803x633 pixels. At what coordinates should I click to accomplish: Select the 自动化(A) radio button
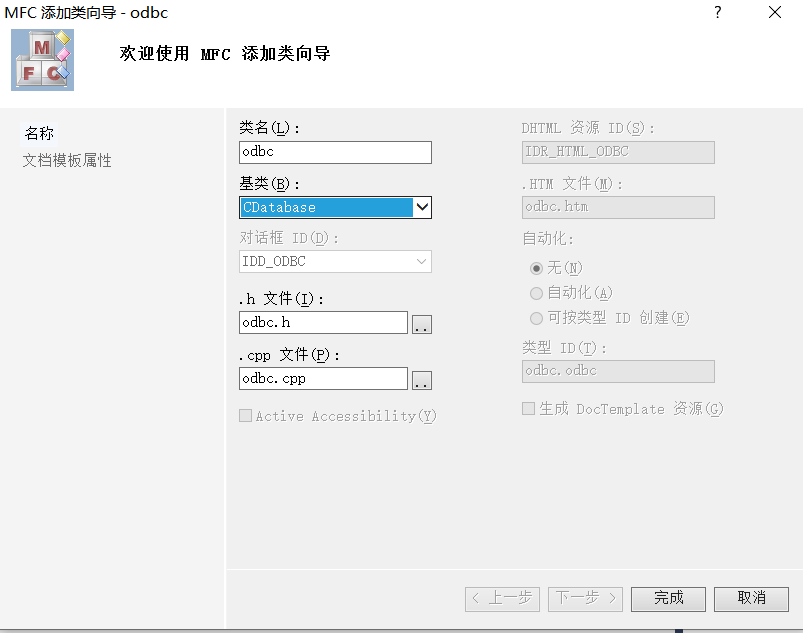coord(536,293)
